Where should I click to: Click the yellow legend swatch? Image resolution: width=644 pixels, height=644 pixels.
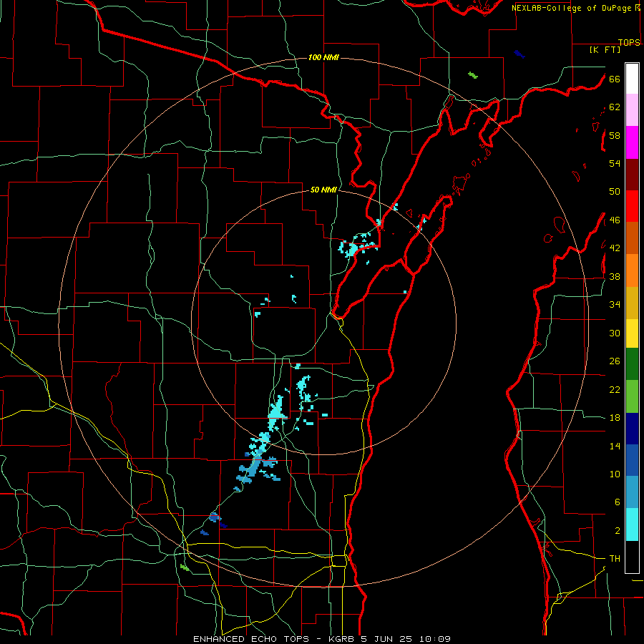[x=632, y=333]
